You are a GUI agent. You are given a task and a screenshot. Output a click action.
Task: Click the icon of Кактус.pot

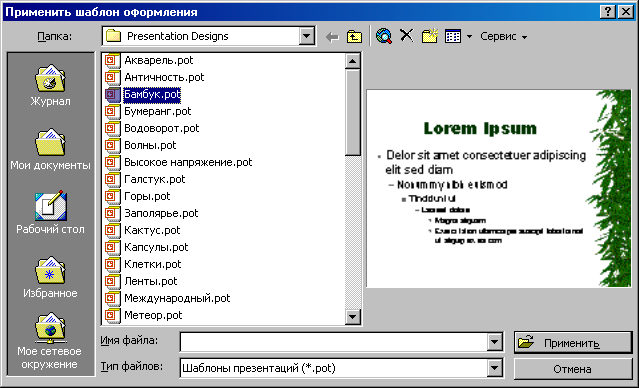coord(112,230)
